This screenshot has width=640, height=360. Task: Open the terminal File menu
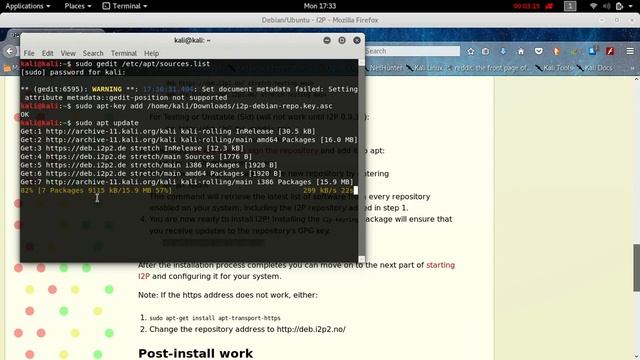(x=29, y=53)
